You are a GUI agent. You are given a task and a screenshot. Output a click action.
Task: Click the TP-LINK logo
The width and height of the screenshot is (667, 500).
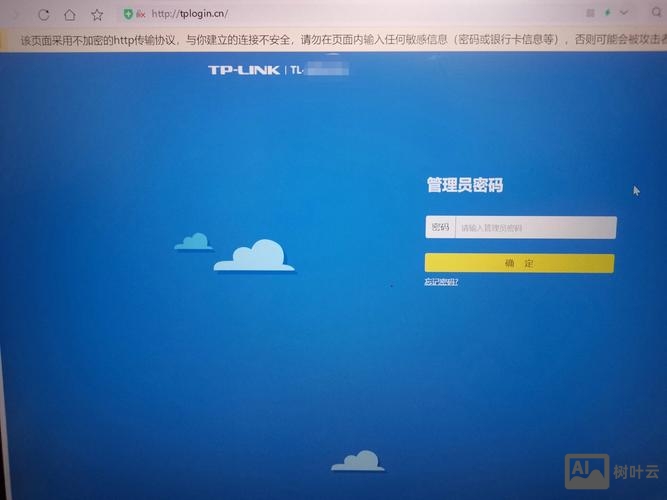[244, 70]
